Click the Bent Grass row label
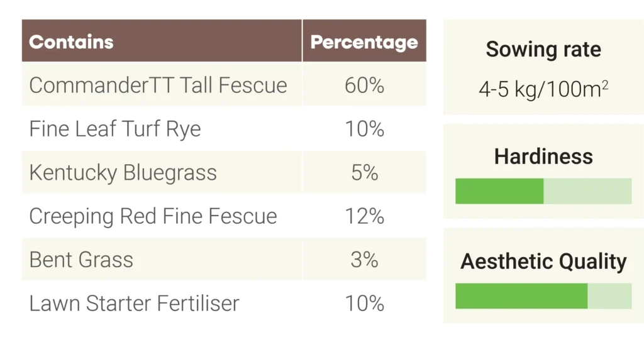 click(x=81, y=260)
